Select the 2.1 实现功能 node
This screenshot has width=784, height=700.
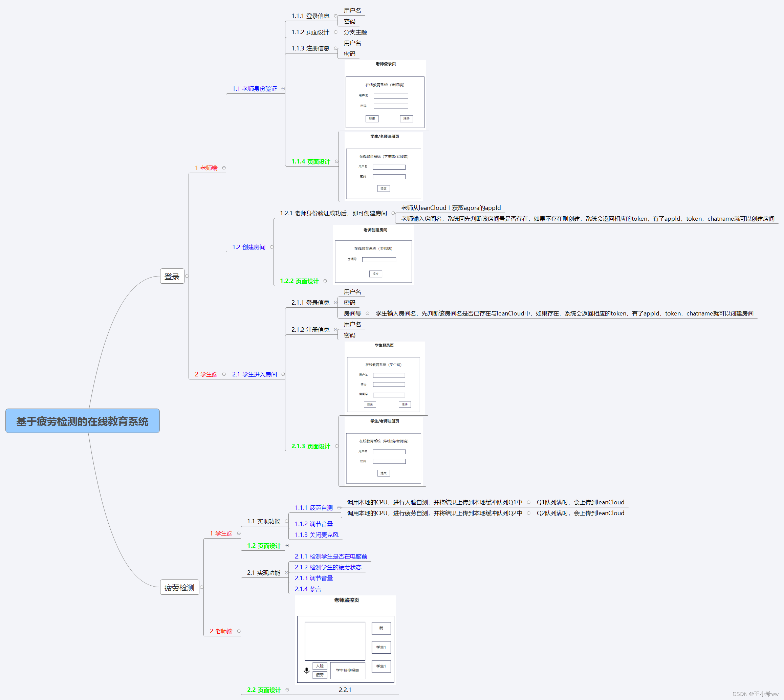click(x=264, y=573)
